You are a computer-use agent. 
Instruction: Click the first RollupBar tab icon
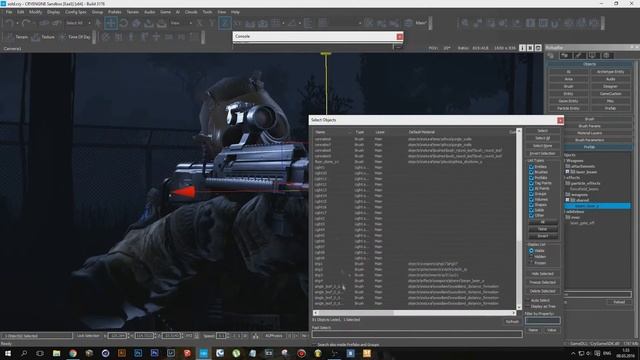(x=551, y=56)
